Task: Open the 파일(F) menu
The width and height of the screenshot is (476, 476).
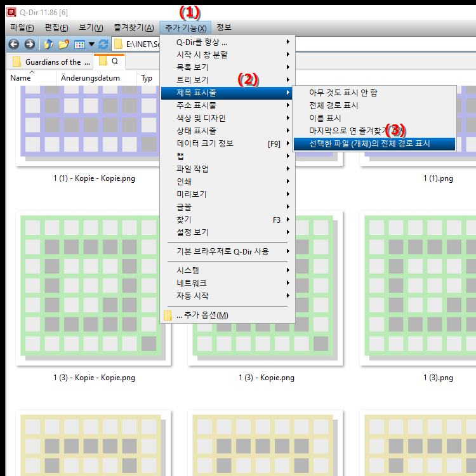Action: point(22,28)
